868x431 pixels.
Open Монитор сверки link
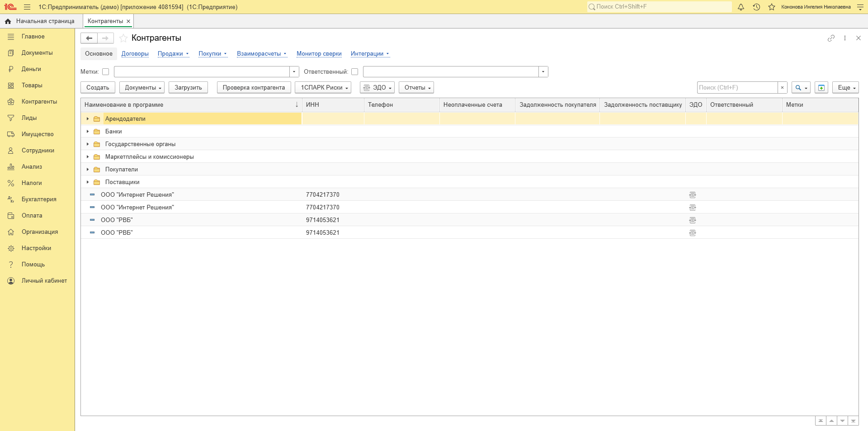[319, 54]
